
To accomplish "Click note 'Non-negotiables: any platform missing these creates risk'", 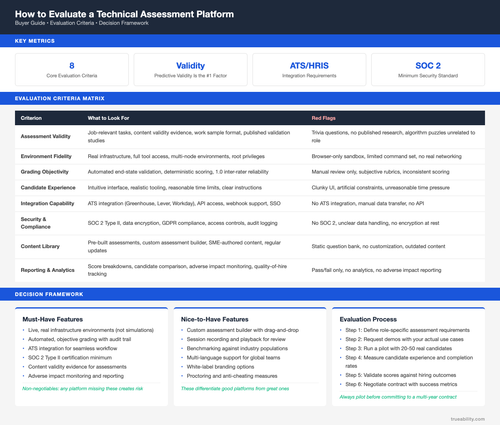I will [x=83, y=389].
